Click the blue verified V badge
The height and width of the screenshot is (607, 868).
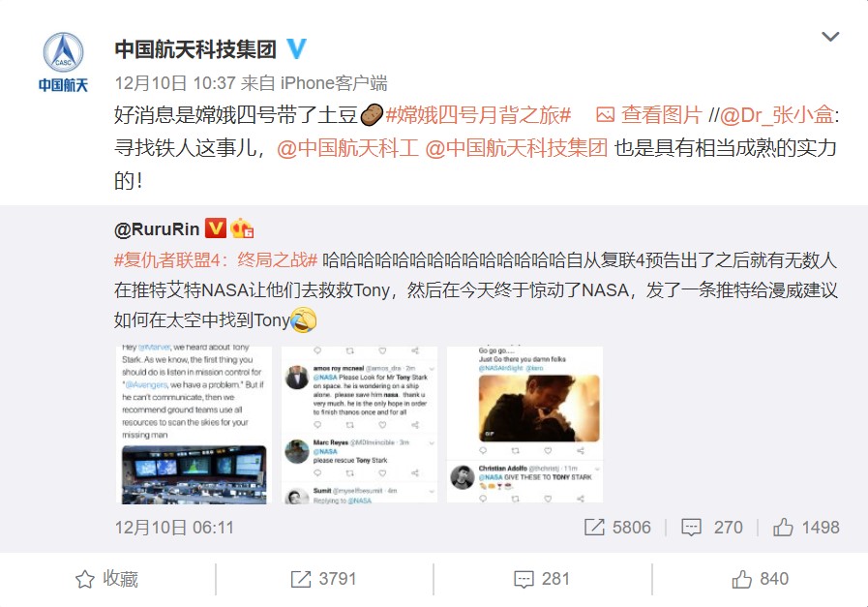pyautogui.click(x=297, y=48)
